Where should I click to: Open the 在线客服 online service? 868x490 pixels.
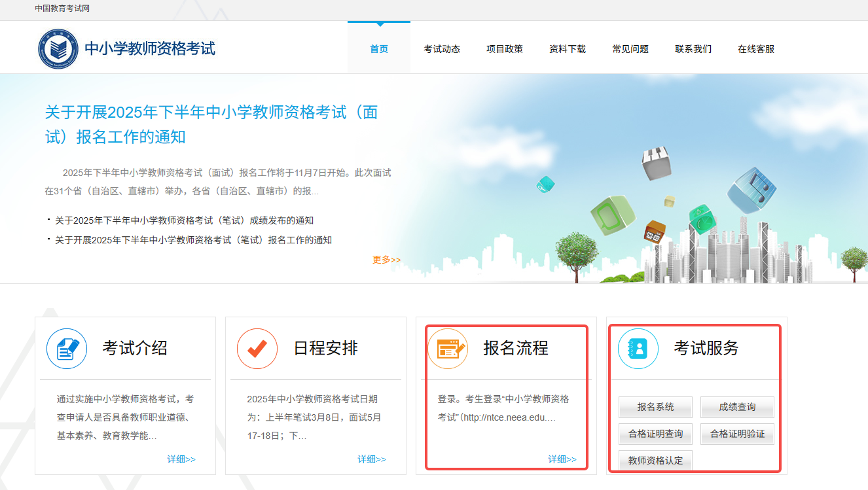tap(755, 48)
